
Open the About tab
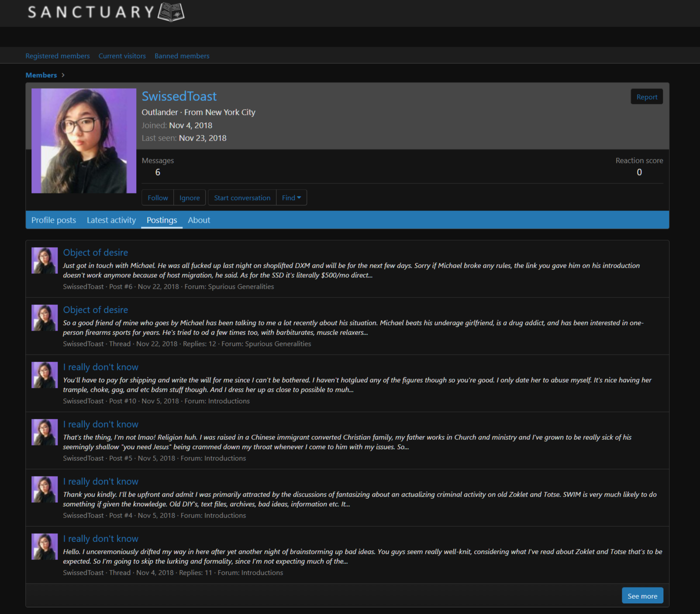(199, 220)
